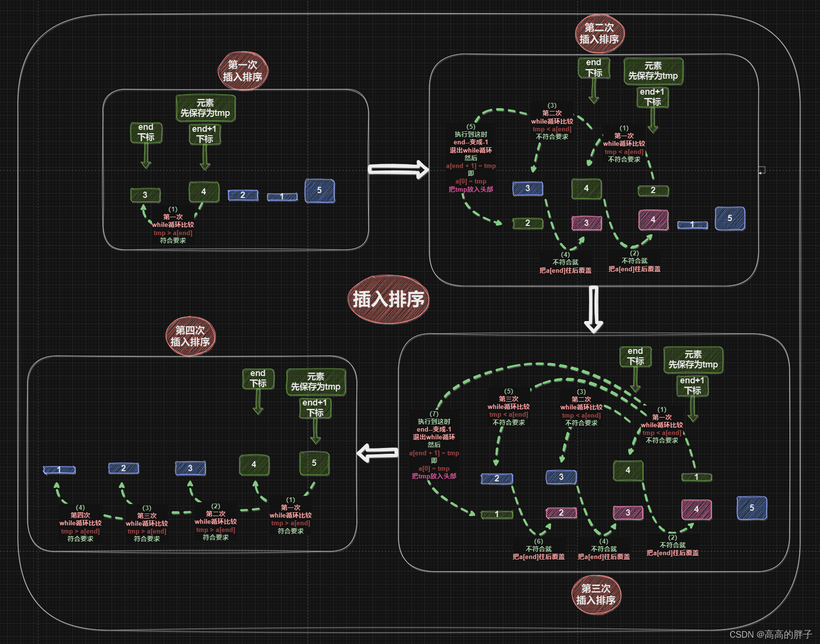This screenshot has height=644, width=820.
Task: Select the central 插入排序 title ellipse
Action: click(388, 299)
